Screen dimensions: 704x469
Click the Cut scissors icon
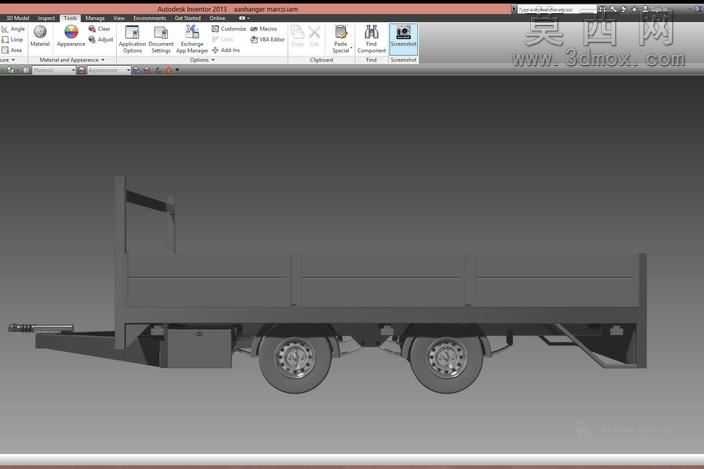coord(314,36)
